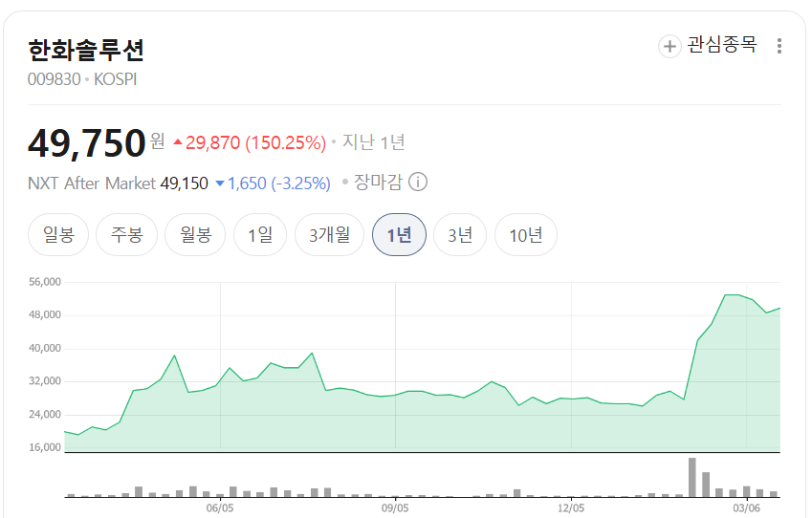Click the 한화솔루션 stock title
Screen dimensions: 812x518
[86, 51]
